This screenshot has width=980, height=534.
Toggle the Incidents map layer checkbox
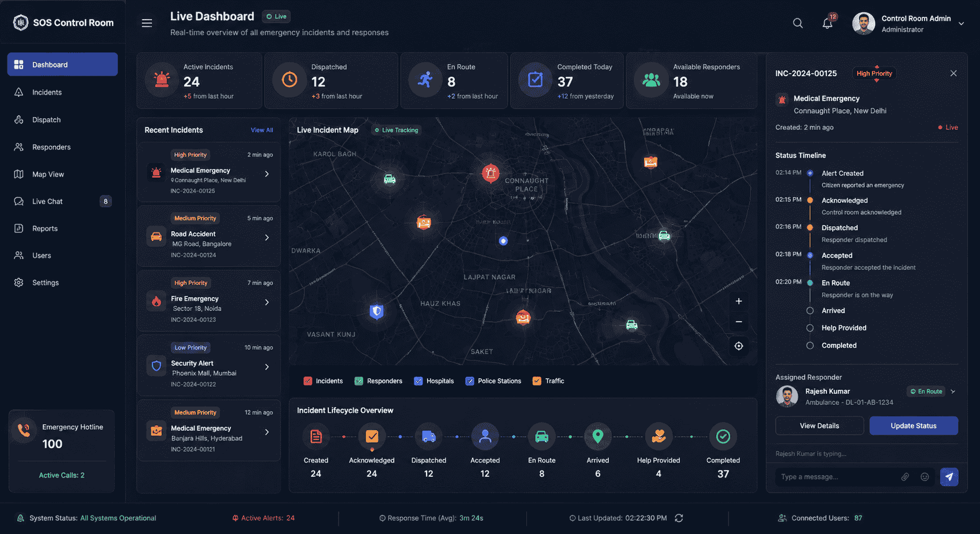pyautogui.click(x=308, y=381)
